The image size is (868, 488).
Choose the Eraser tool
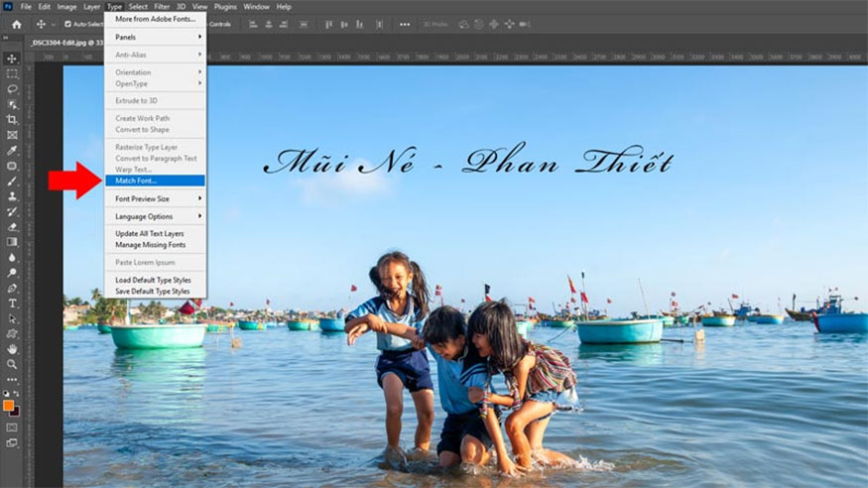click(x=13, y=226)
